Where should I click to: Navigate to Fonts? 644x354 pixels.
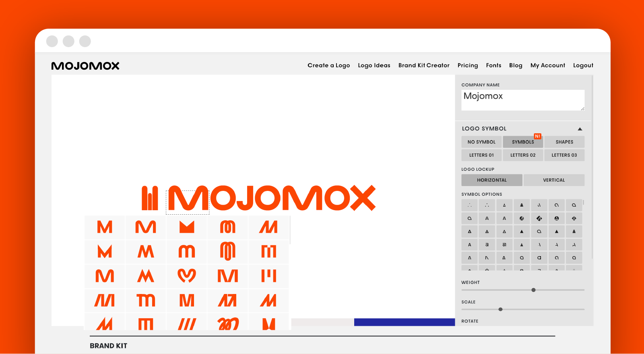coord(493,65)
